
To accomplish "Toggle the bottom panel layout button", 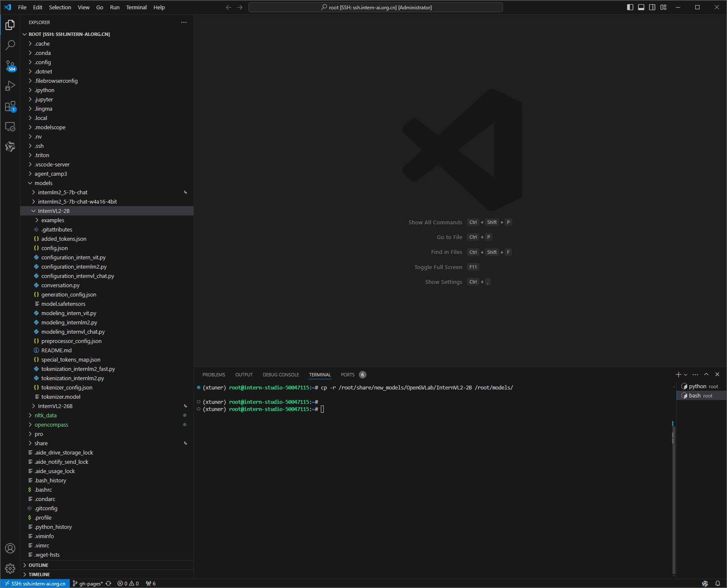I will tap(641, 7).
